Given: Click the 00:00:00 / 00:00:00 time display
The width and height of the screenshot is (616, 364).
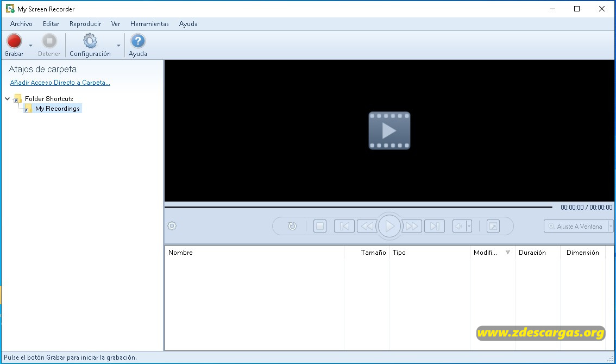Looking at the screenshot, I should (x=586, y=207).
